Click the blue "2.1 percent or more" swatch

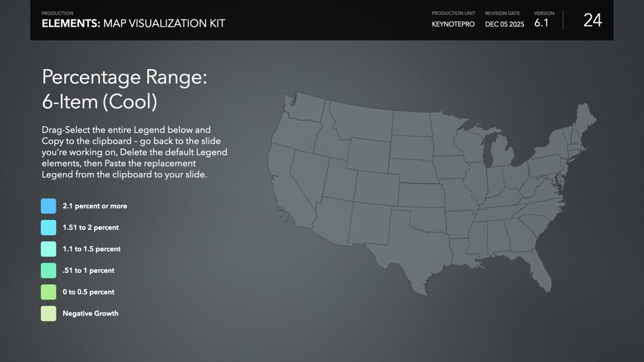[48, 206]
